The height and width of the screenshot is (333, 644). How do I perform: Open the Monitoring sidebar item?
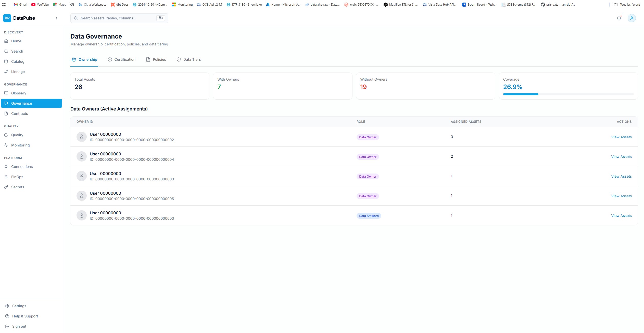pyautogui.click(x=20, y=145)
